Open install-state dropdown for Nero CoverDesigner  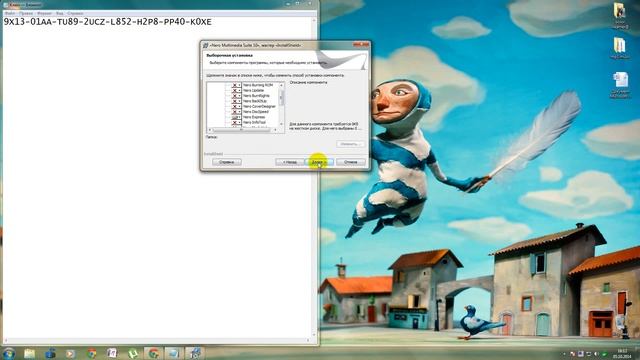(236, 106)
